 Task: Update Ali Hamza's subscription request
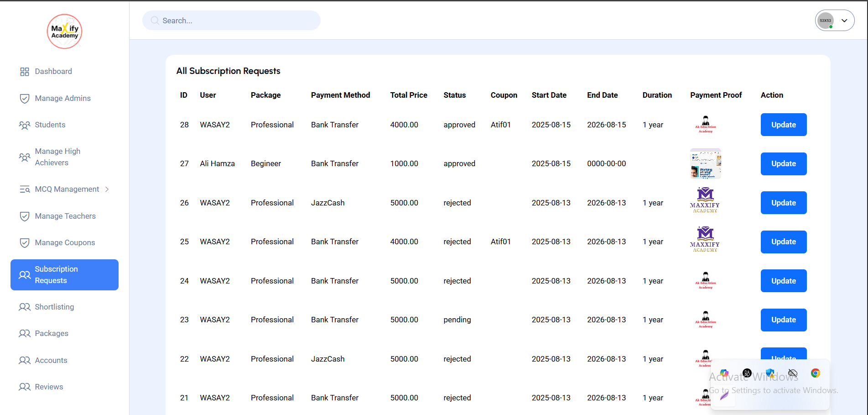pos(783,163)
